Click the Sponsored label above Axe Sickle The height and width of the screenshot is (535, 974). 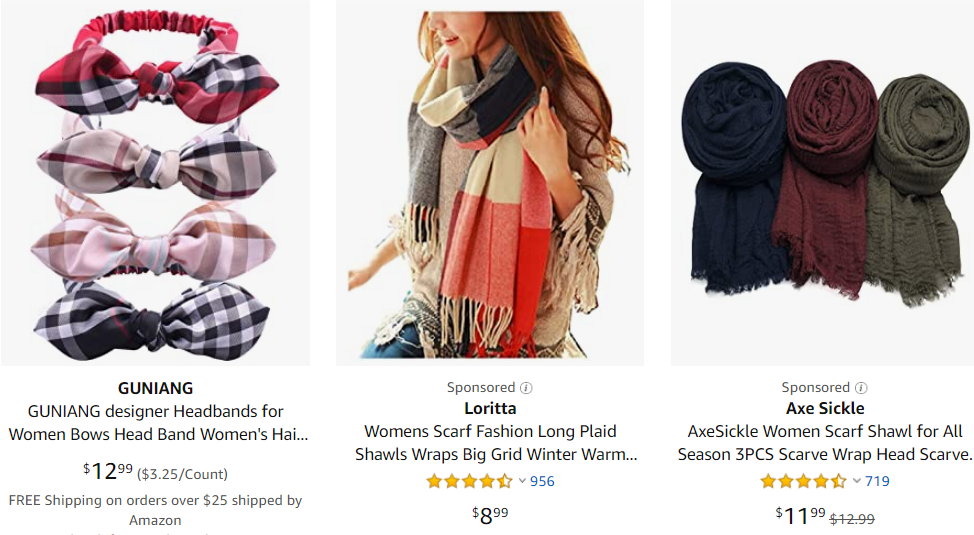[x=816, y=388]
